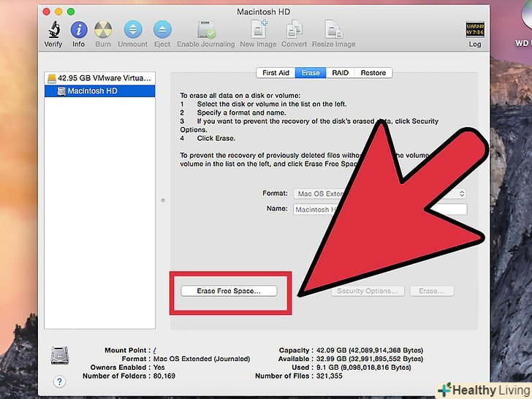
Task: Open the Info toolbar icon
Action: 79,30
